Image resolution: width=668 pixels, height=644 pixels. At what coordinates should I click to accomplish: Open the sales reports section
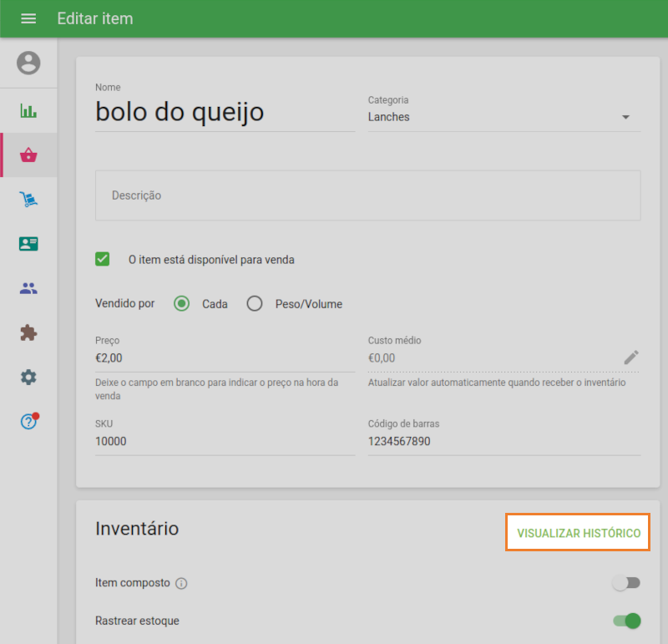click(x=28, y=109)
